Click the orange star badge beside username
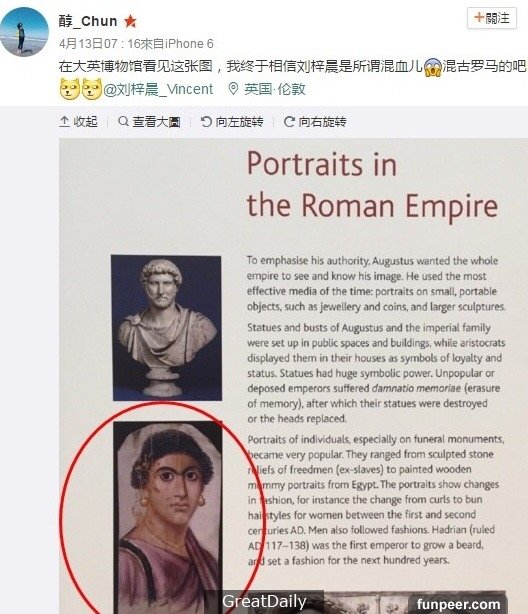Screen dimensions: 528x614 click(130, 21)
